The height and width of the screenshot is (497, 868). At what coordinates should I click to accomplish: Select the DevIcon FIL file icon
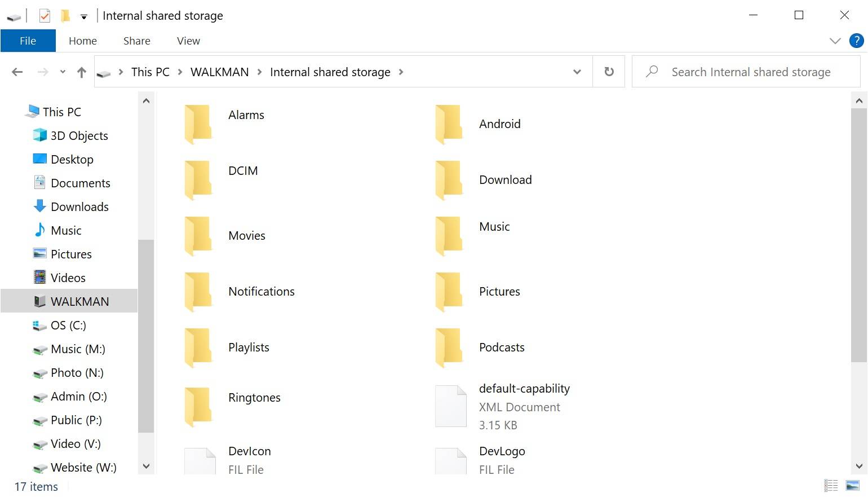pos(200,461)
